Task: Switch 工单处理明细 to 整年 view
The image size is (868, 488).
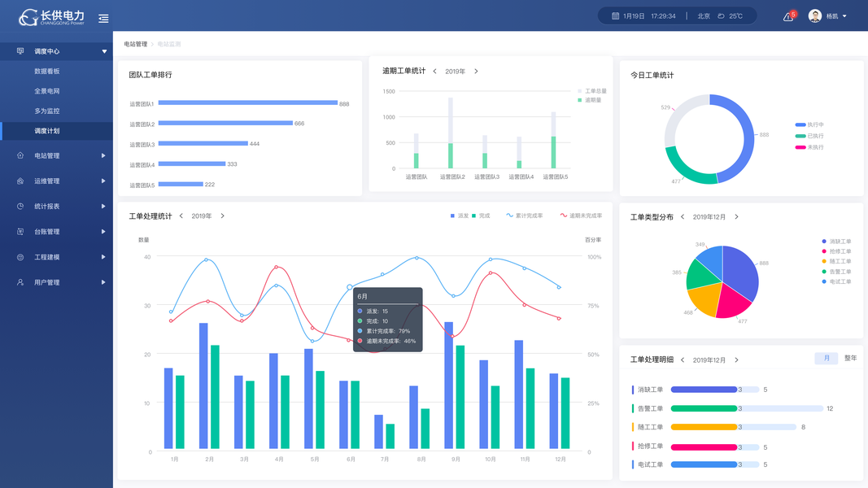Action: tap(850, 358)
